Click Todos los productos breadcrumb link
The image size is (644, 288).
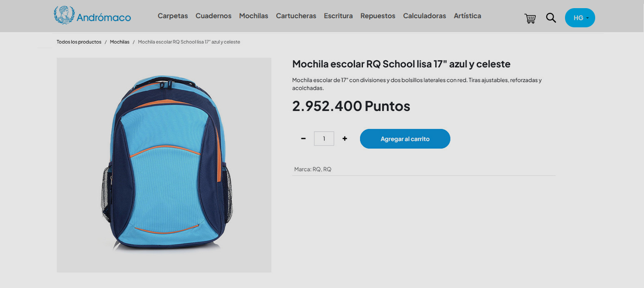(x=79, y=42)
